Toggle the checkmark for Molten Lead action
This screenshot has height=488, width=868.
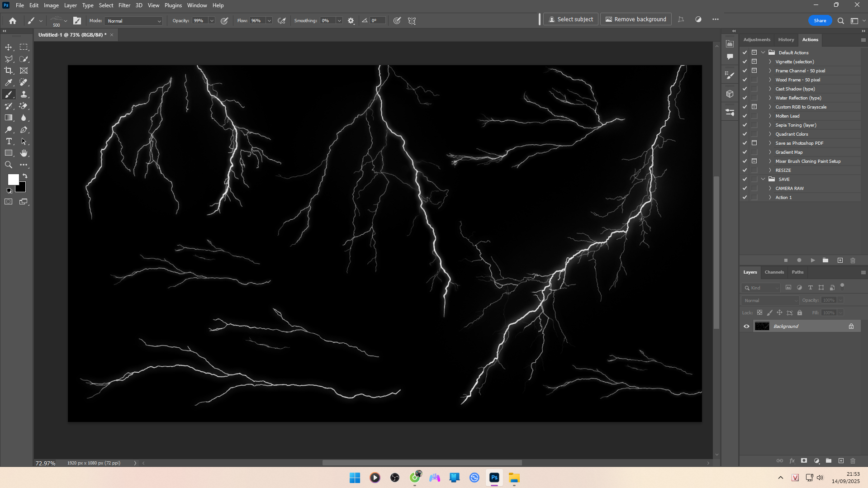(745, 116)
